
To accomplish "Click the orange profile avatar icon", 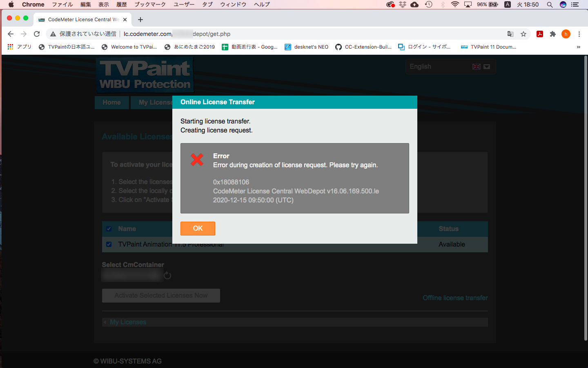I will 566,34.
